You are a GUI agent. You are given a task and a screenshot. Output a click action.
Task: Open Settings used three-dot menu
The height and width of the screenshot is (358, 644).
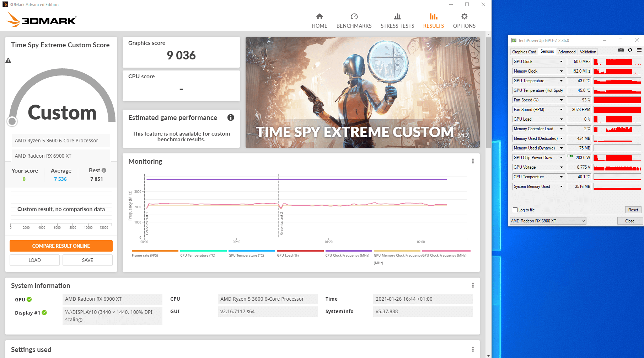click(x=473, y=349)
